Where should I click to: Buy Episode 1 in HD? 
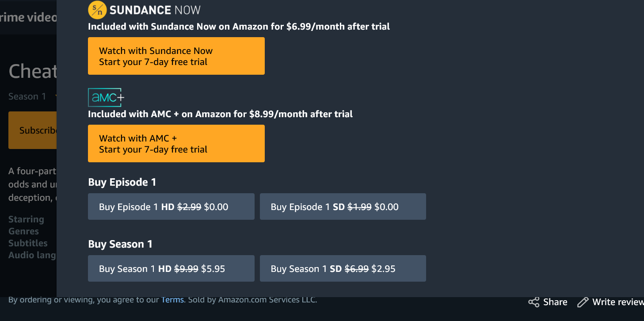(x=171, y=206)
